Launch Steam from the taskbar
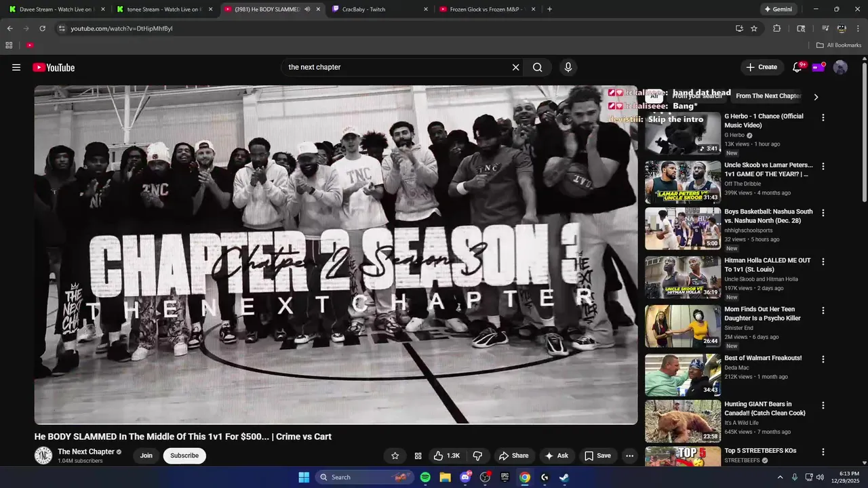 564,477
